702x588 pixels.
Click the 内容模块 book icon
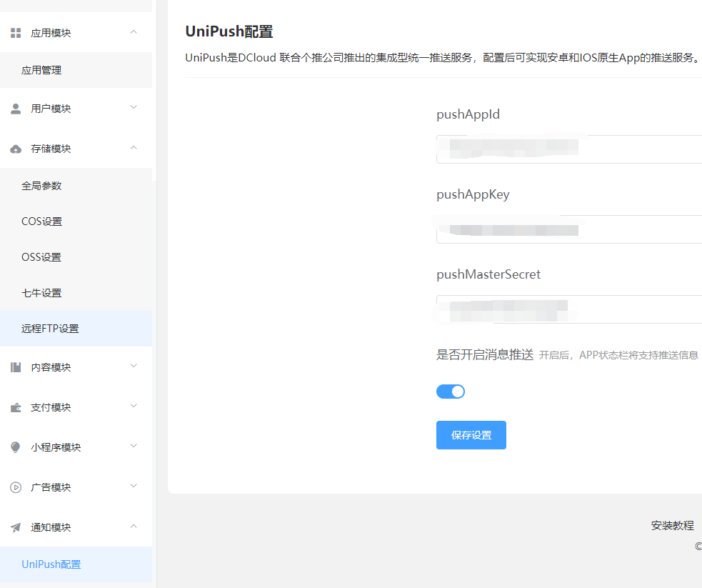coord(16,368)
